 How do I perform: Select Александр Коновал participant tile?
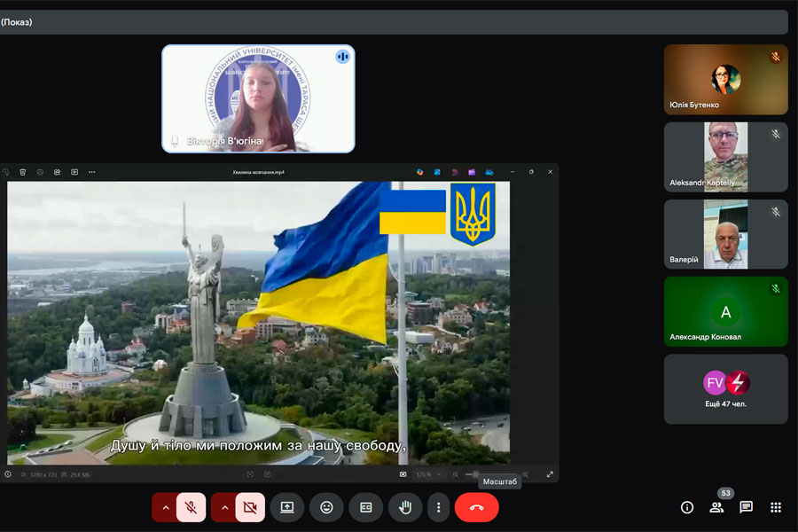click(x=725, y=311)
